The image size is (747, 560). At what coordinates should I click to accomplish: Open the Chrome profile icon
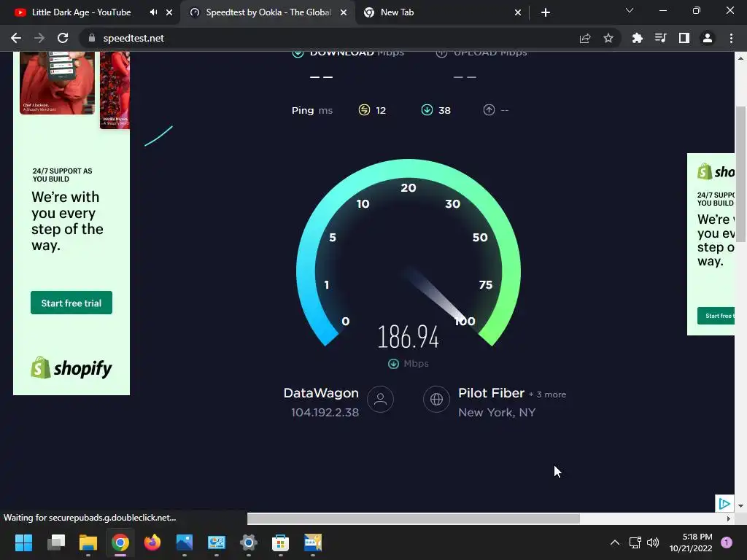[x=708, y=38]
